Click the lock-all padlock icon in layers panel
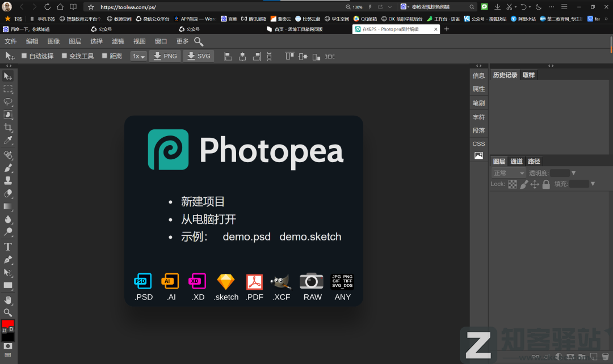Screen dimensions: 613x364 pyautogui.click(x=546, y=184)
